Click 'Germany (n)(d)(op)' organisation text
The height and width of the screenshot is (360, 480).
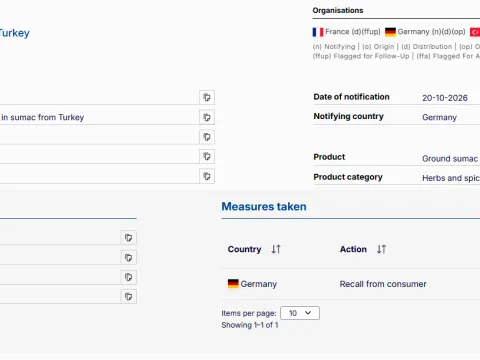(431, 32)
